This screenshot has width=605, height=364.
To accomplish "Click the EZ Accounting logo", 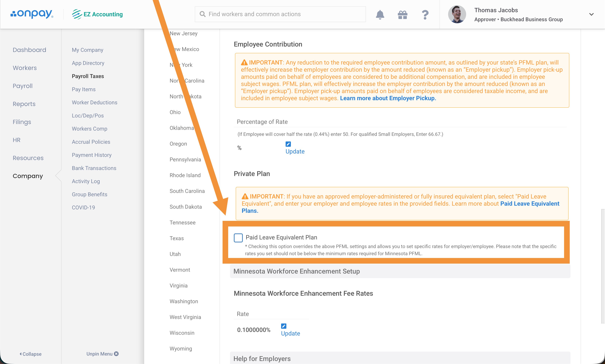I will [x=97, y=14].
